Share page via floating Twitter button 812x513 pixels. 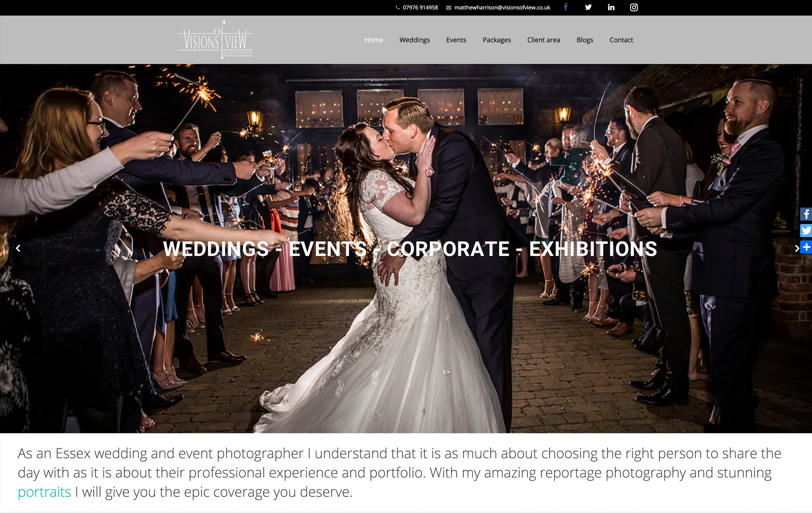point(806,230)
